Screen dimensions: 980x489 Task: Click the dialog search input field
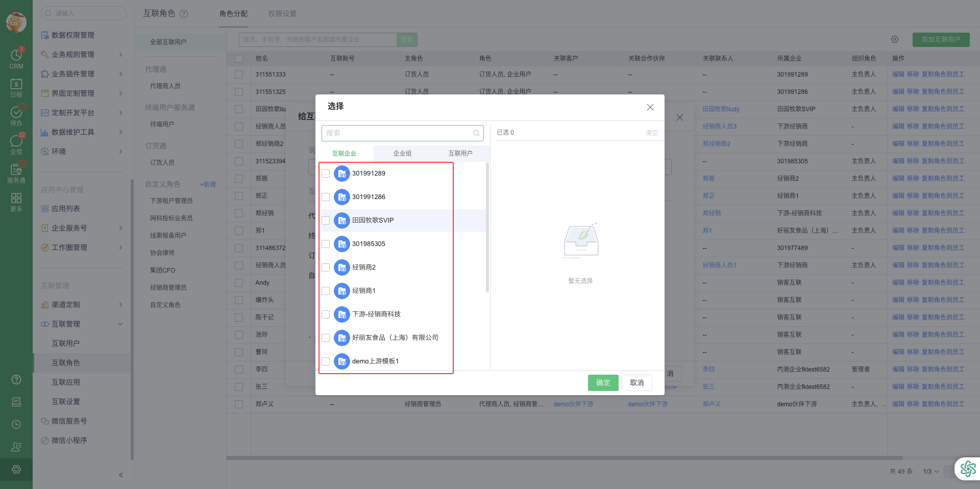(x=402, y=133)
